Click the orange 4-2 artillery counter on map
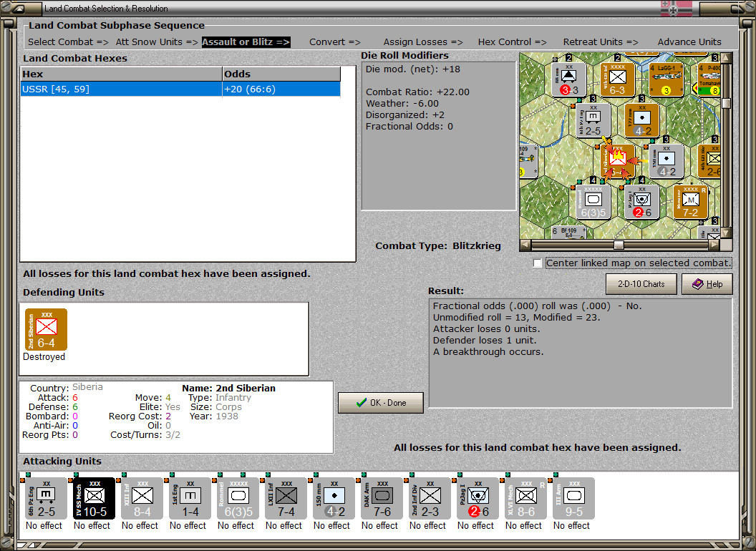Image resolution: width=756 pixels, height=551 pixels. click(x=641, y=120)
